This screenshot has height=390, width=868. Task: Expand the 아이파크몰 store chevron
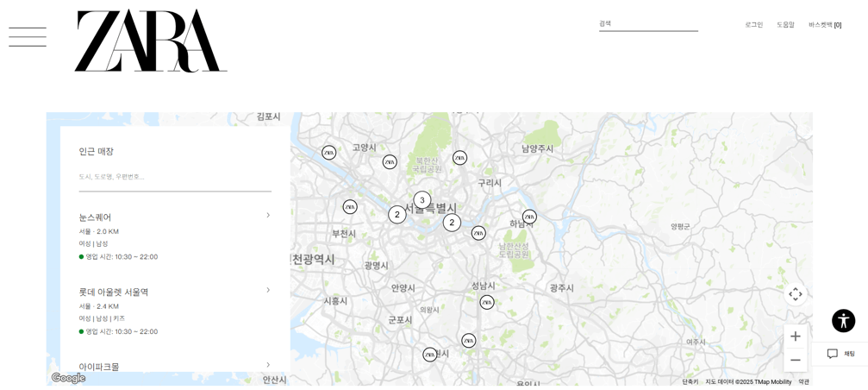[268, 364]
